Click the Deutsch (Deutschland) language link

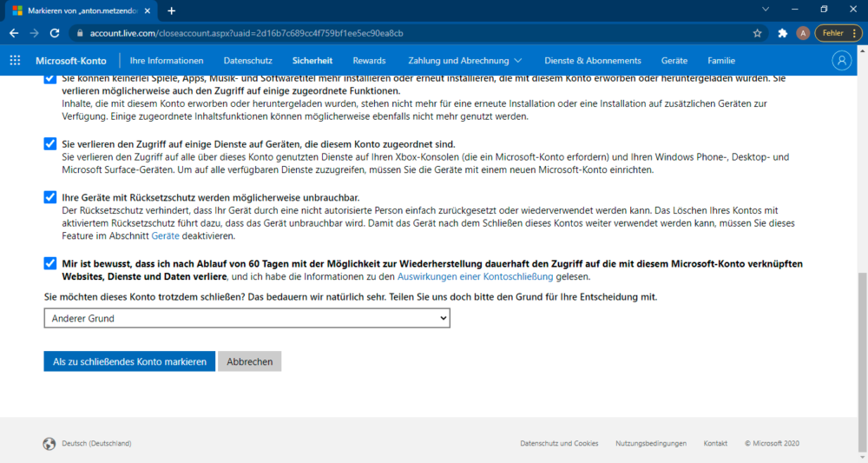[96, 444]
